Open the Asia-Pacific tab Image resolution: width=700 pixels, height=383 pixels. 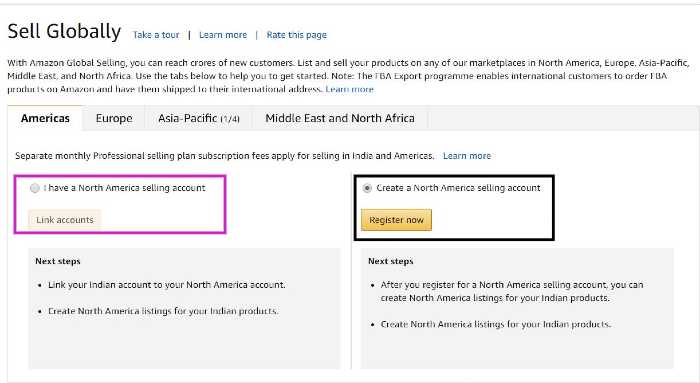[x=199, y=118]
